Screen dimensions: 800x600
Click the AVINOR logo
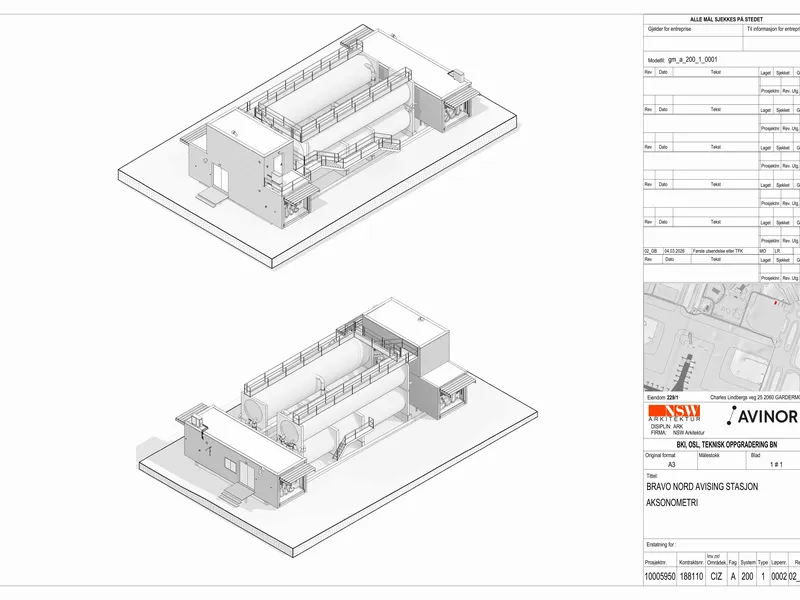762,416
